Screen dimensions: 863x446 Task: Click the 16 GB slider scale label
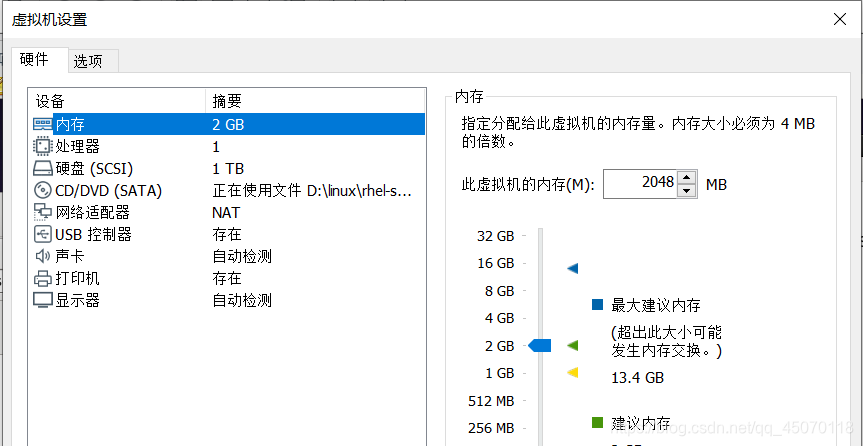(x=496, y=263)
